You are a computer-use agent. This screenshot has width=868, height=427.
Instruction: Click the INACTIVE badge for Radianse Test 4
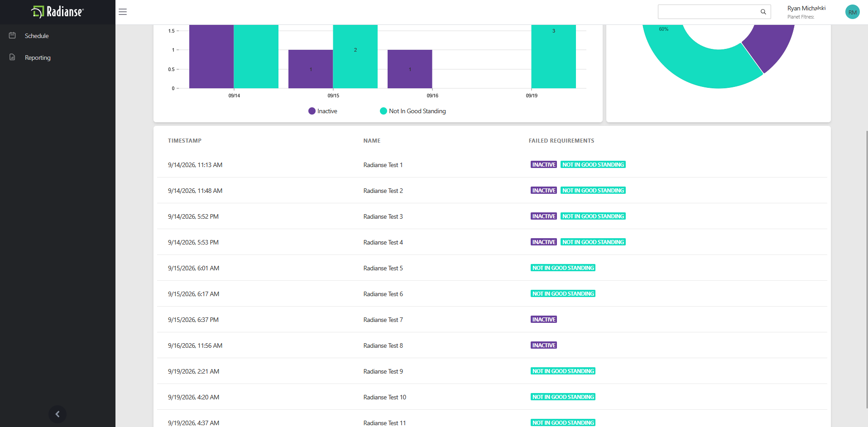pos(543,242)
